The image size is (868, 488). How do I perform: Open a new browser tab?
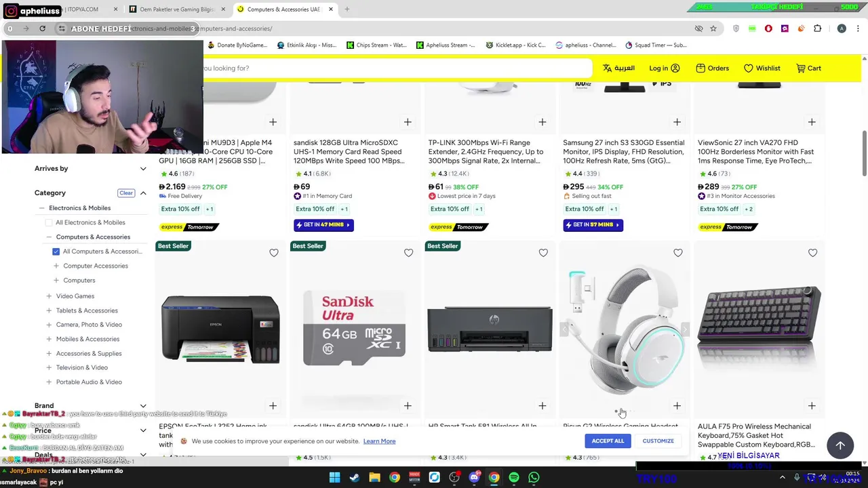(x=347, y=9)
